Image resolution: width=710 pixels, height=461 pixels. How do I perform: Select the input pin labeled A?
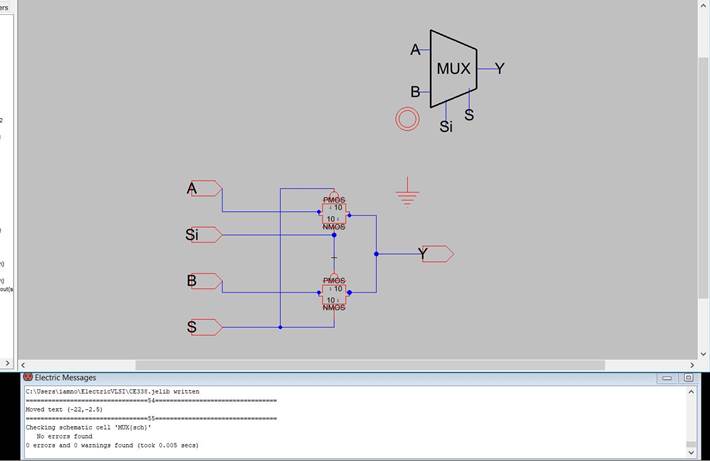point(205,190)
